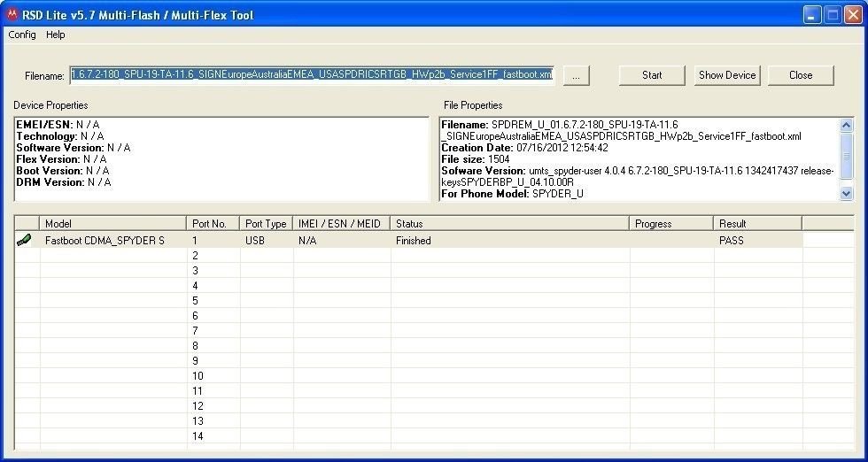This screenshot has width=868, height=462.
Task: Open the file browse '...' button
Action: click(577, 76)
